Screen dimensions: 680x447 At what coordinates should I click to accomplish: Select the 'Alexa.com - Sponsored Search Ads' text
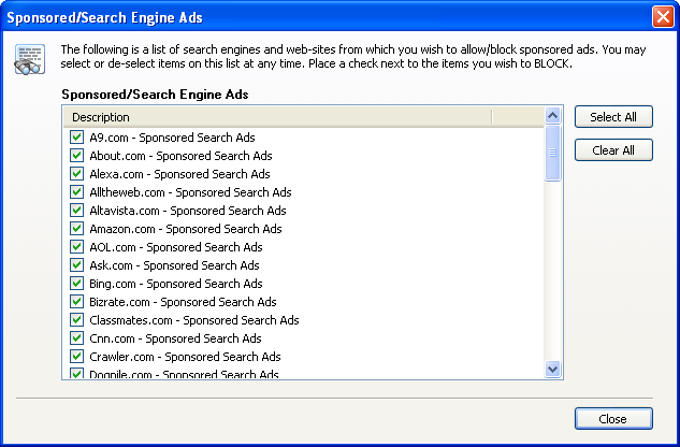tap(180, 174)
